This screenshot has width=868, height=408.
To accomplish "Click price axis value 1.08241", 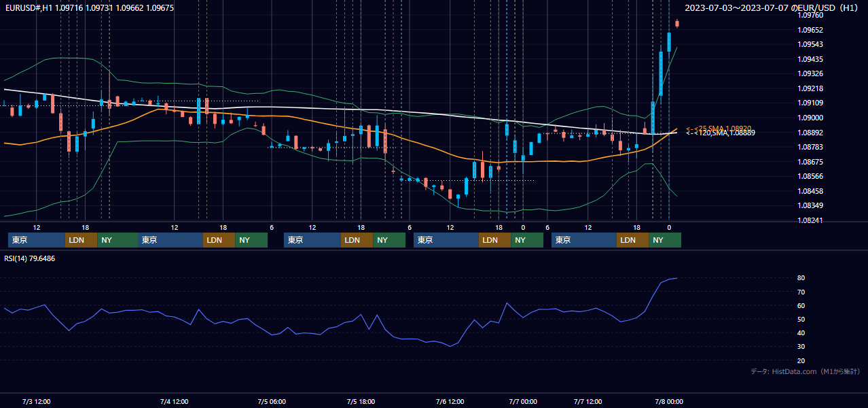I will (812, 220).
